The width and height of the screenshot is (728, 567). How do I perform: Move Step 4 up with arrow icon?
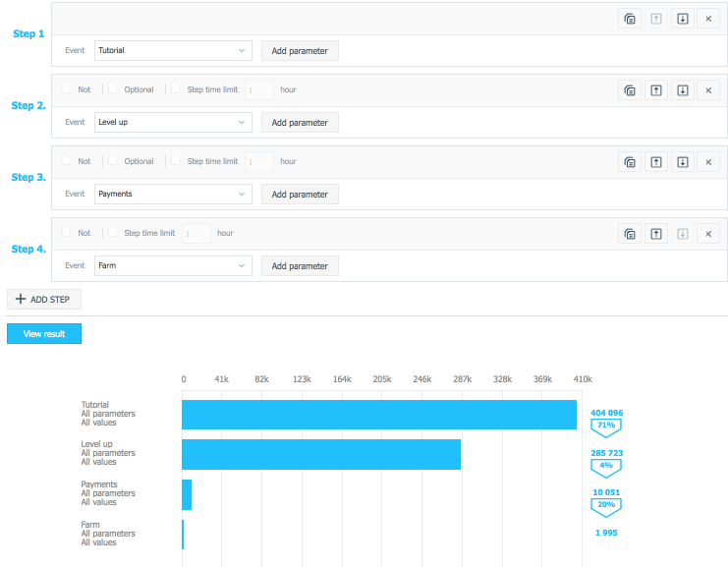click(655, 234)
